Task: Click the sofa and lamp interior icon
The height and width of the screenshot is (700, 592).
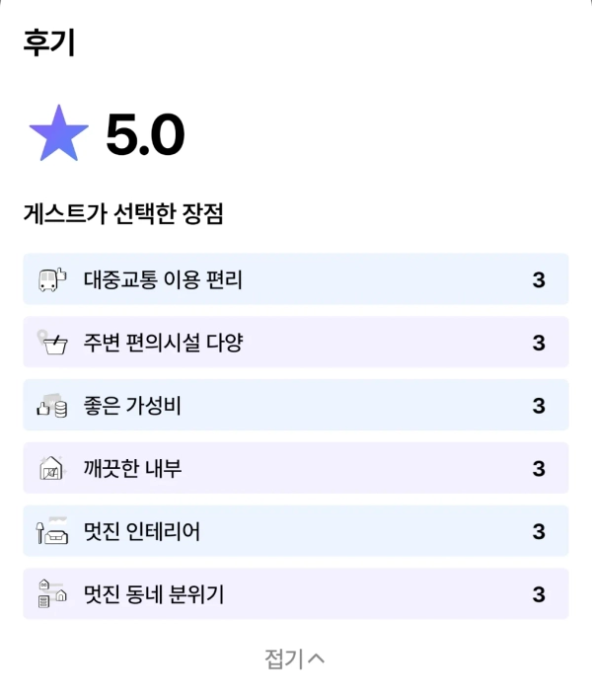Action: (x=52, y=531)
